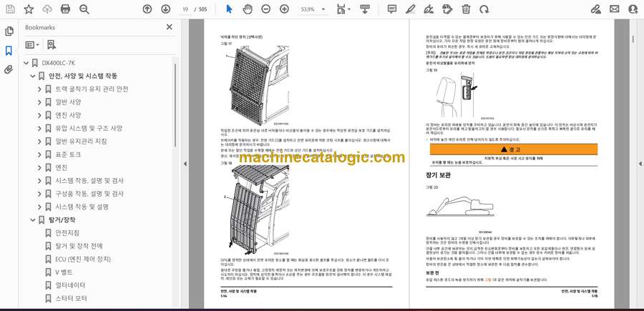Toggle the Bookmarks panel icon in sidebar
The width and height of the screenshot is (644, 311).
pos(9,51)
